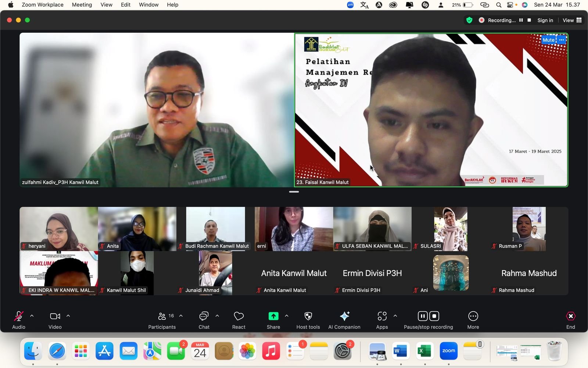Unmute microphone with the Audio button
The width and height of the screenshot is (588, 368).
click(19, 320)
